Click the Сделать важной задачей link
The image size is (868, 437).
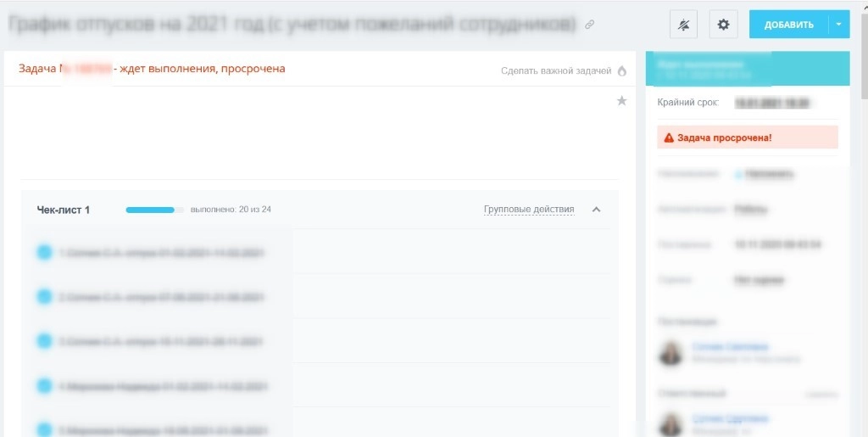[x=556, y=71]
